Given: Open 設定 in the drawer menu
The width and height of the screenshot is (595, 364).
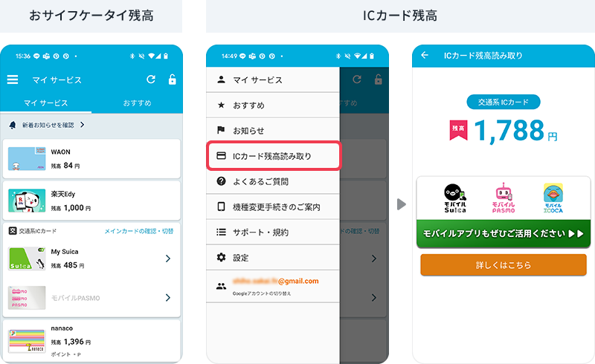Looking at the screenshot, I should point(273,258).
